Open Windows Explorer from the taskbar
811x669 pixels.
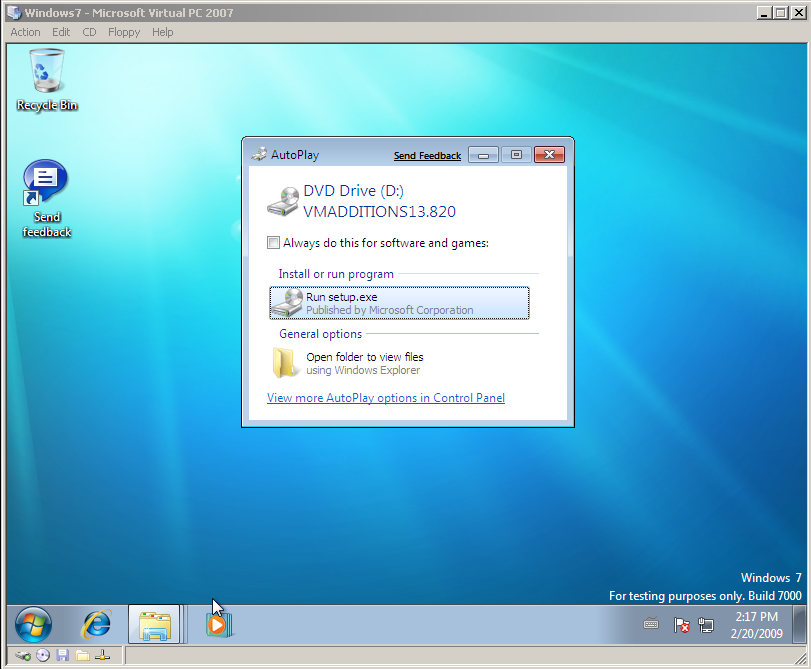point(154,625)
